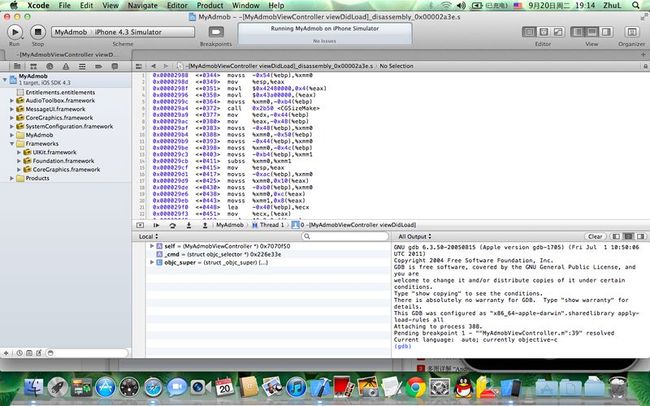This screenshot has height=406, width=650.
Task: Step out of current function
Action: click(205, 225)
